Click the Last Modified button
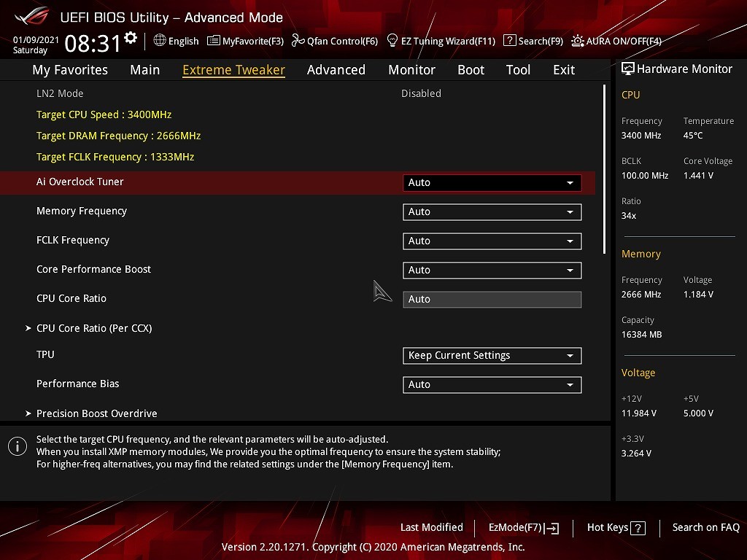This screenshot has width=747, height=560. click(x=431, y=528)
